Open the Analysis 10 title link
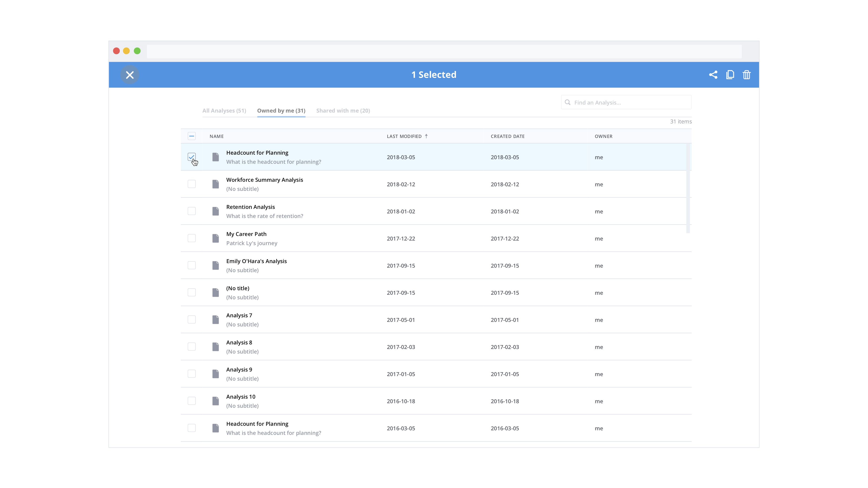 pos(241,397)
